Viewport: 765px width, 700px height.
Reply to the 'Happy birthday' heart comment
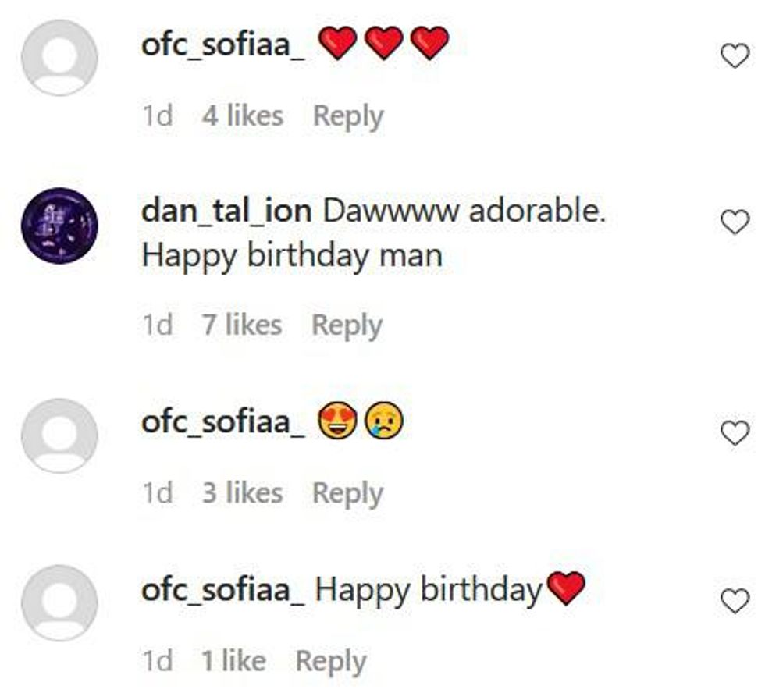[x=330, y=661]
